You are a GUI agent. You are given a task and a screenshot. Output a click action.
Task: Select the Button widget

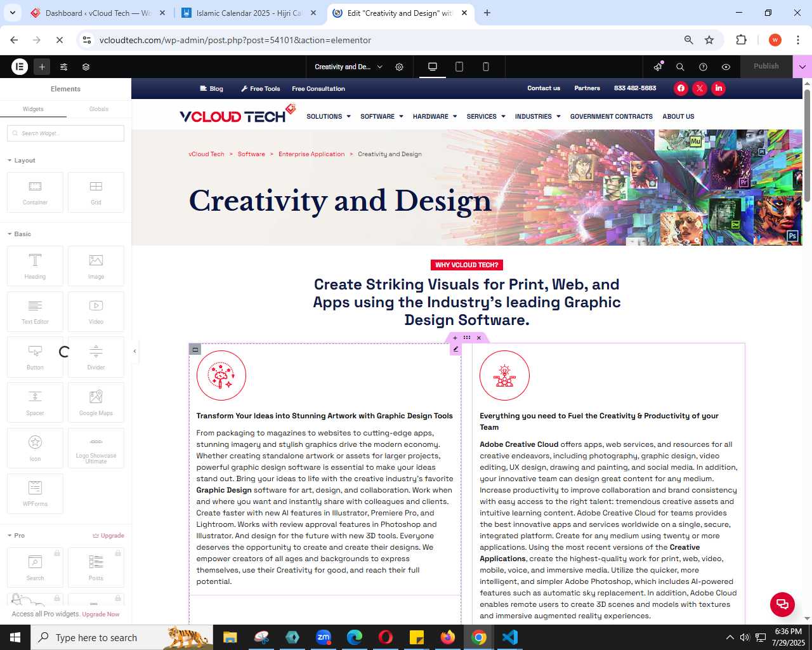click(x=35, y=357)
